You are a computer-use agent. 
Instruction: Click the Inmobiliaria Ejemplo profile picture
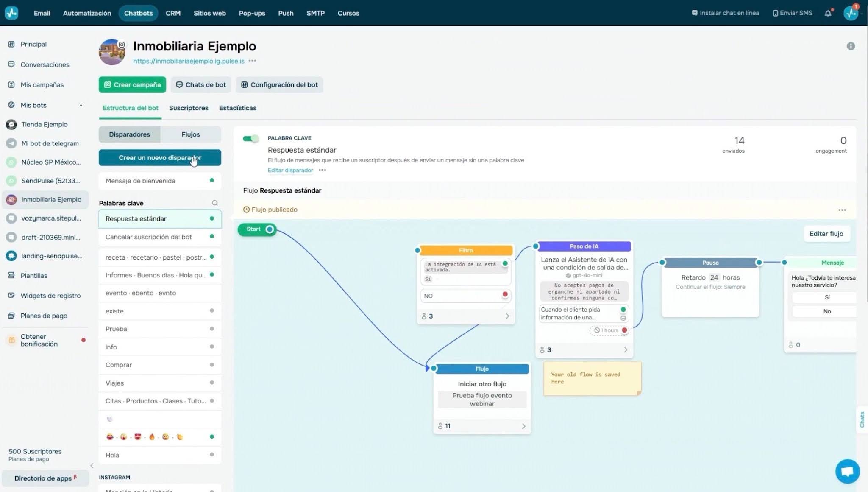point(112,52)
